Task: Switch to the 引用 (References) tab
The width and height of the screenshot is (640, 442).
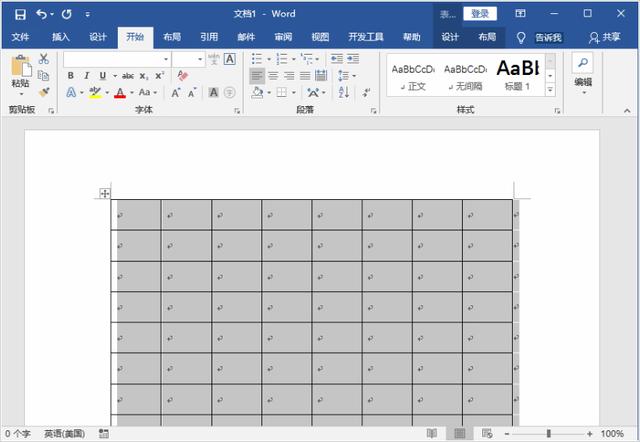Action: pos(209,38)
